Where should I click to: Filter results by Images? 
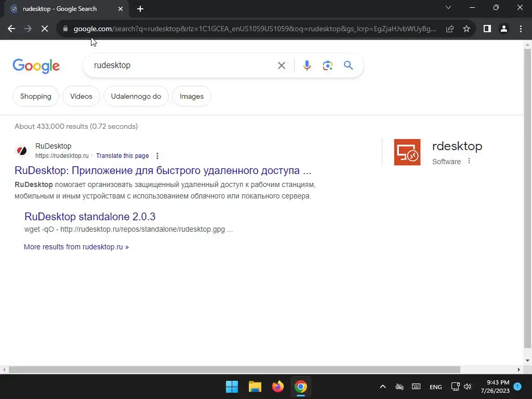pos(191,96)
